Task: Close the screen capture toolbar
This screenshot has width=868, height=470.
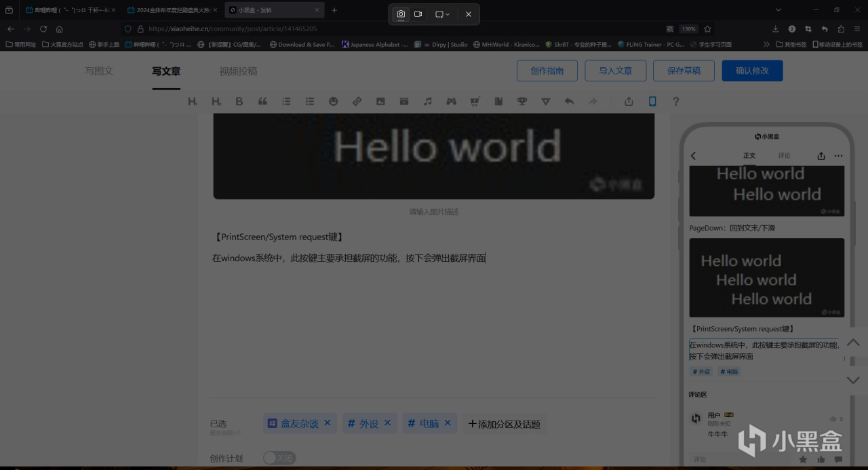Action: tap(469, 14)
